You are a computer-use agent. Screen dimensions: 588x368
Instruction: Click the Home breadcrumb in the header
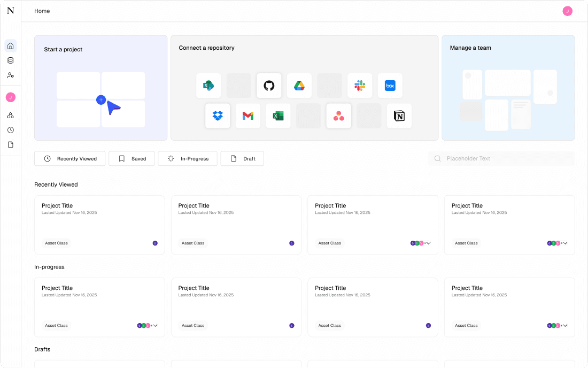(42, 11)
